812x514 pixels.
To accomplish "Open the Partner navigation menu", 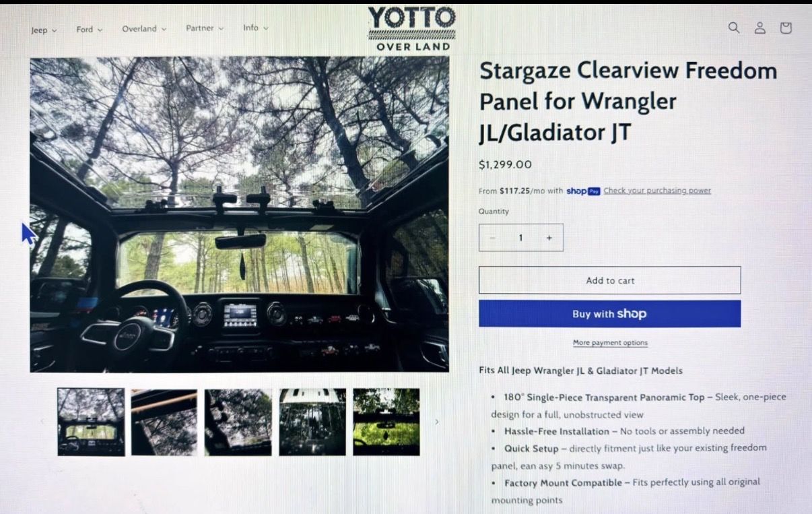I will 205,28.
